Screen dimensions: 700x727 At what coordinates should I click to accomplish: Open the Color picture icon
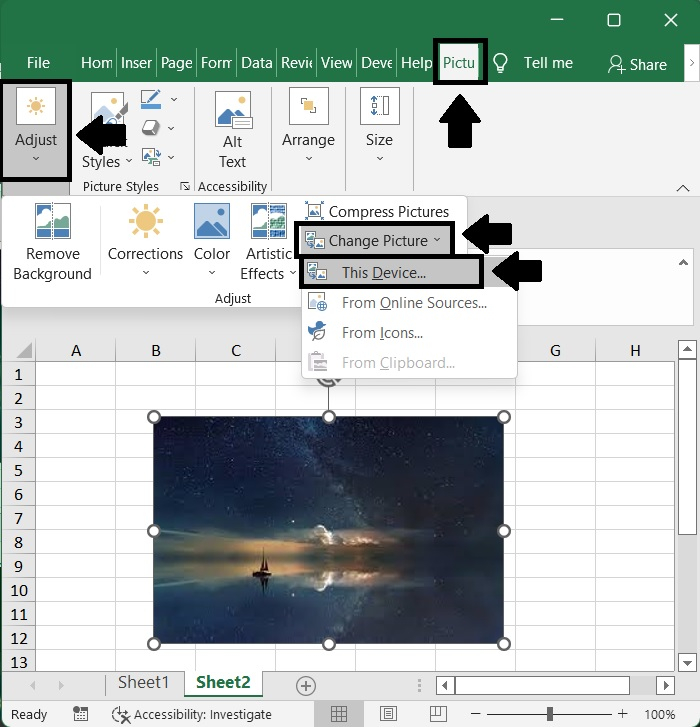212,221
